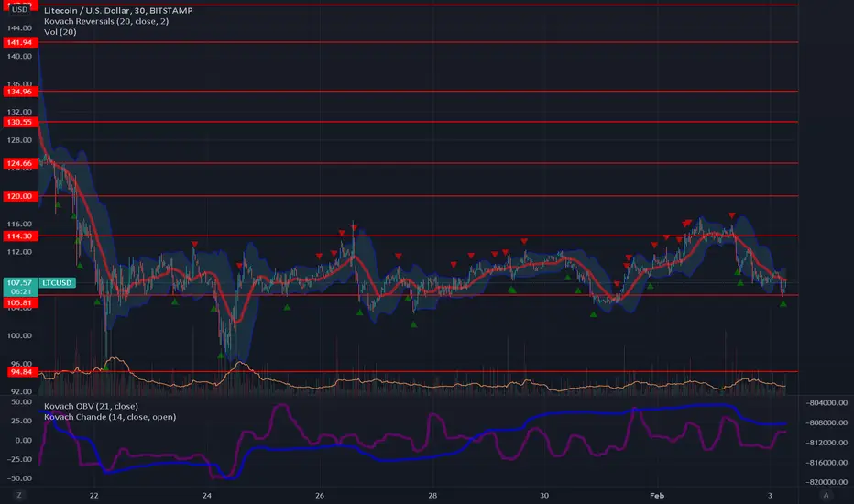Click the 134.96 red price level label
The width and height of the screenshot is (854, 504).
coord(19,91)
